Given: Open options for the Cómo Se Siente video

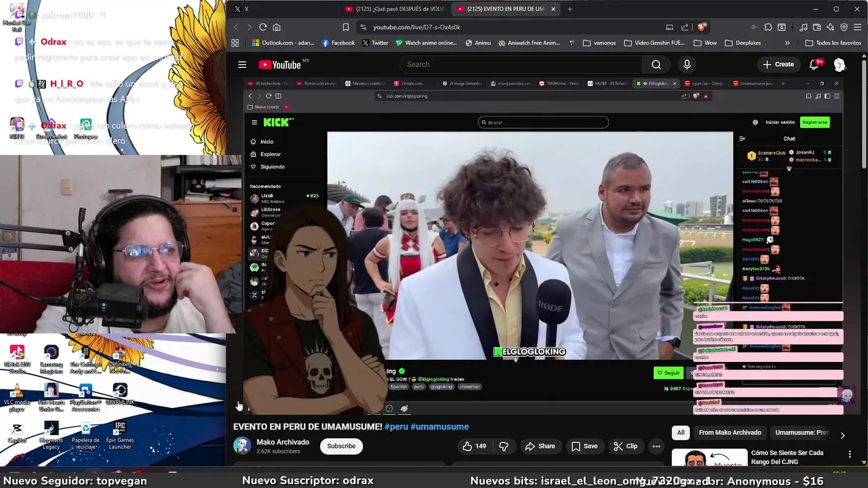Looking at the screenshot, I should click(850, 454).
